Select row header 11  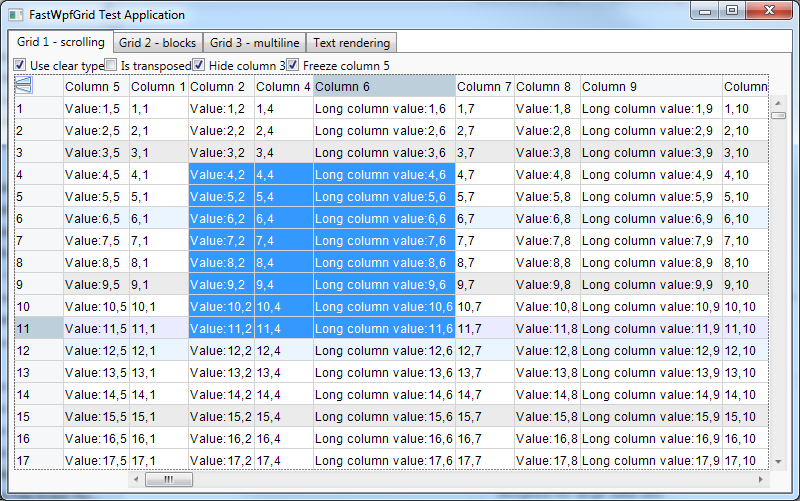tap(38, 328)
